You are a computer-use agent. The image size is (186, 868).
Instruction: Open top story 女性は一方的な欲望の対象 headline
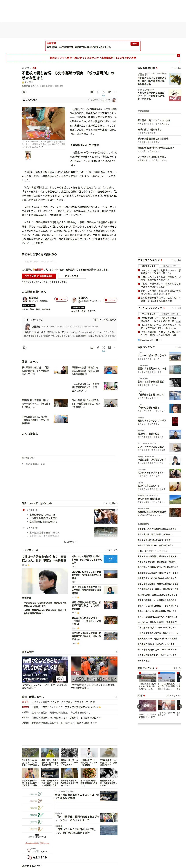(44, 559)
